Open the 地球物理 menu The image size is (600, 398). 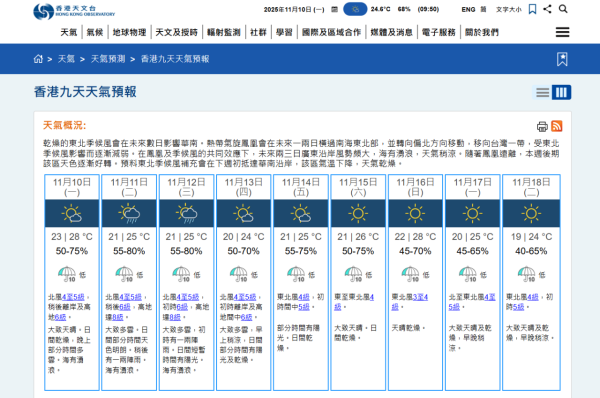129,33
